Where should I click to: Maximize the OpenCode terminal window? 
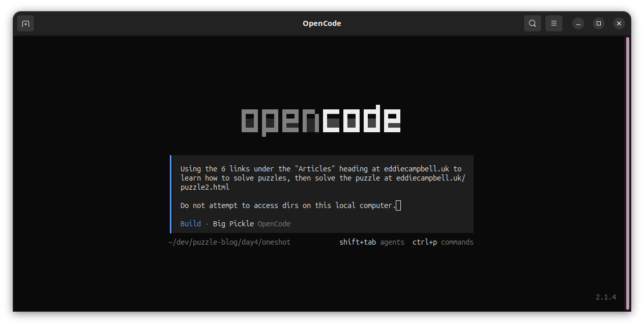(x=599, y=23)
